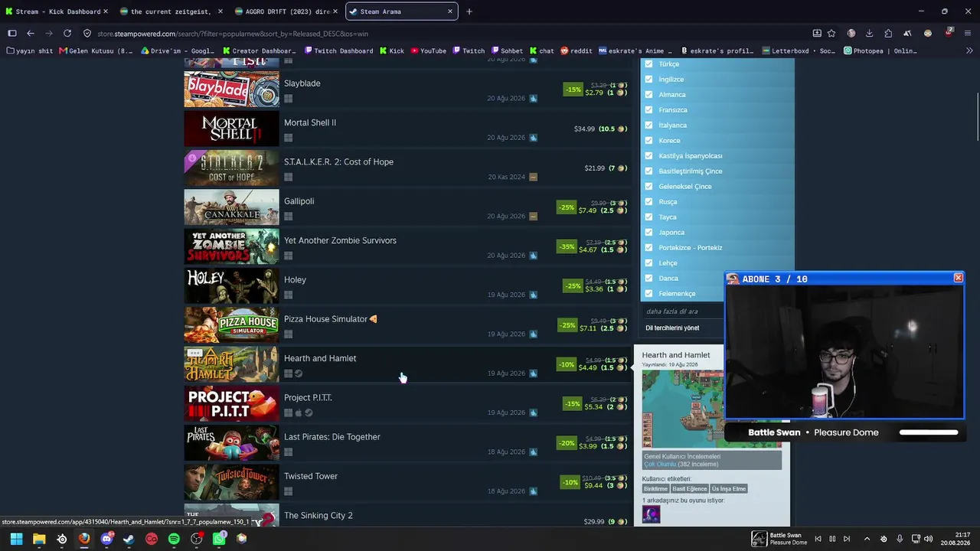
Task: Click the Steam Deck icon under Hearth and Hamlet
Action: pos(299,373)
